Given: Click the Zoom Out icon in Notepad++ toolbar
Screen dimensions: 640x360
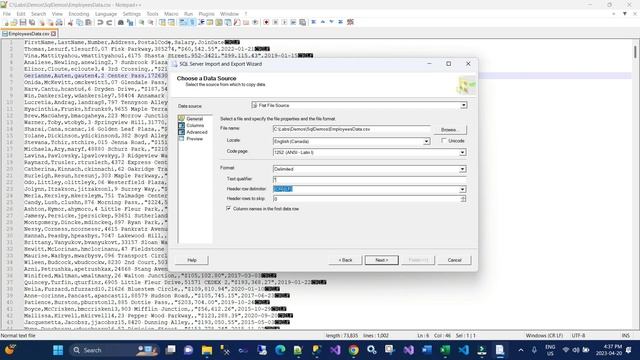Looking at the screenshot, I should click(x=150, y=22).
